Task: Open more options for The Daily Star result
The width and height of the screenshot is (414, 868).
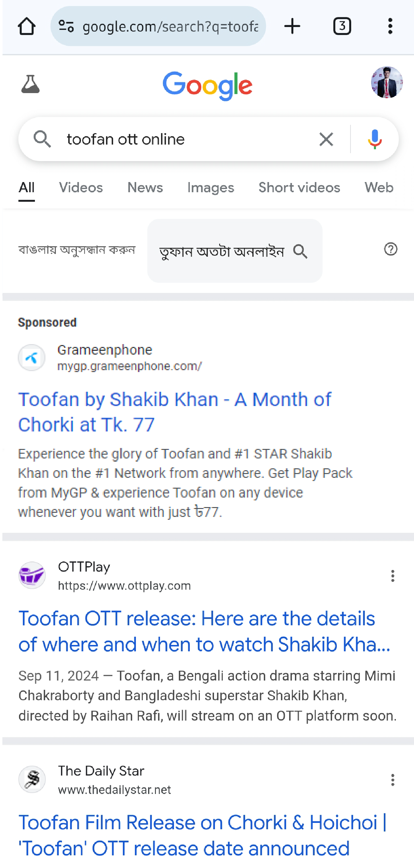Action: pyautogui.click(x=392, y=780)
